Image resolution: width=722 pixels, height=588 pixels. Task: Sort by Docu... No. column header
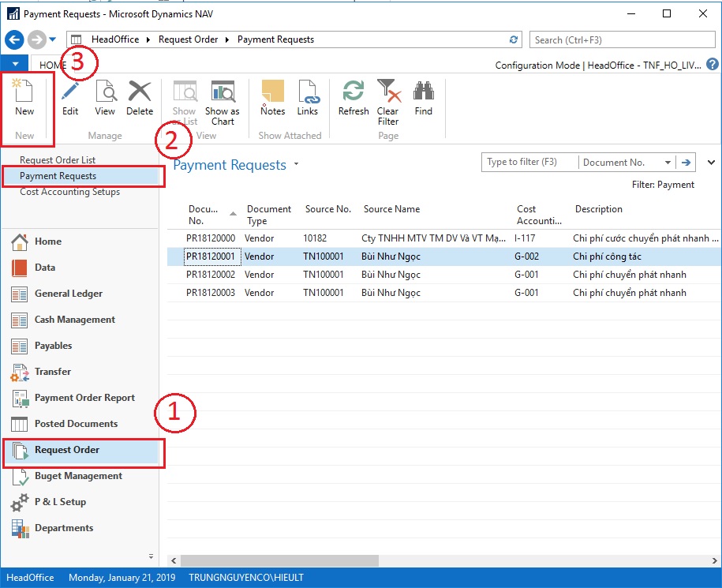pos(211,215)
